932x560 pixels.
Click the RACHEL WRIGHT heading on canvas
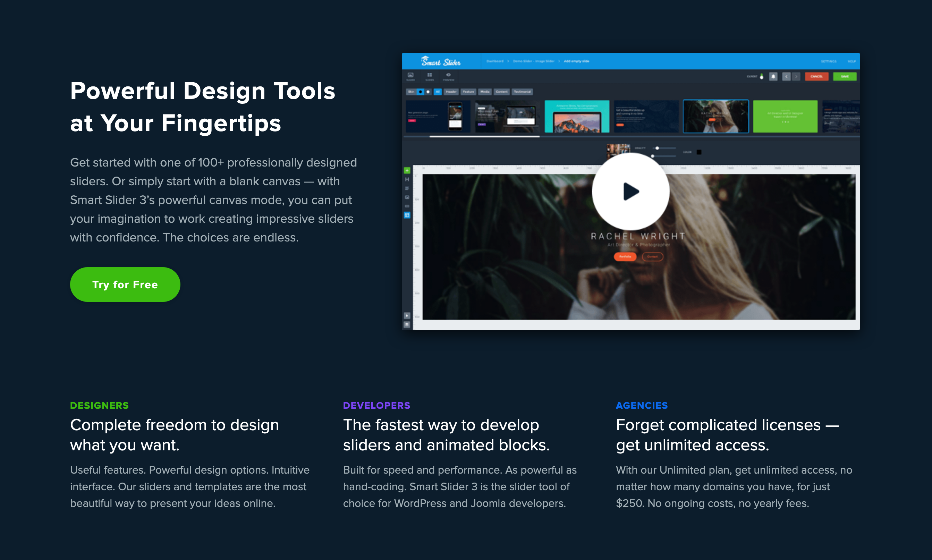pos(638,236)
